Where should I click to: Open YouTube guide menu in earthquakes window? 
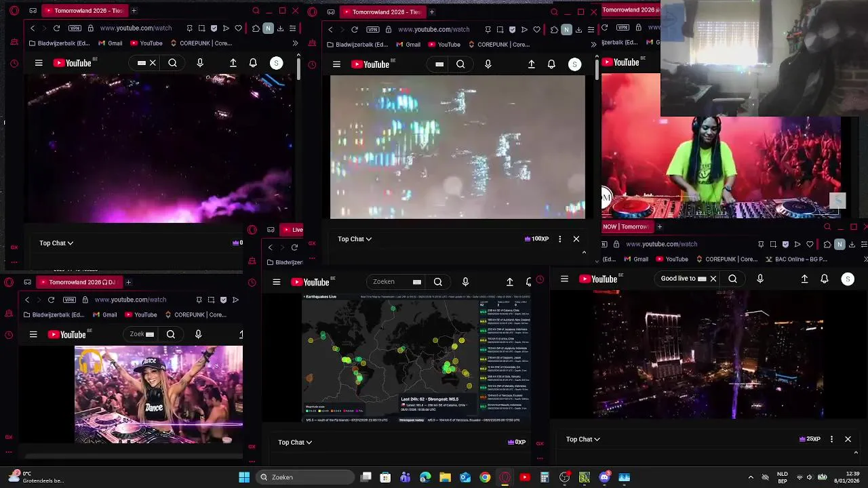276,282
